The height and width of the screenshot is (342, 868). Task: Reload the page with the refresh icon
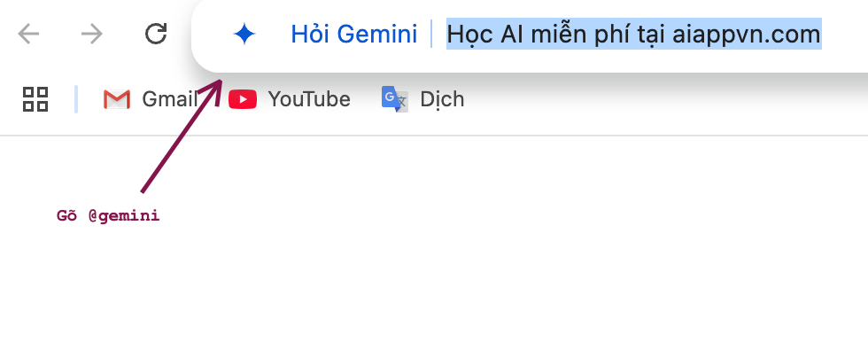156,34
